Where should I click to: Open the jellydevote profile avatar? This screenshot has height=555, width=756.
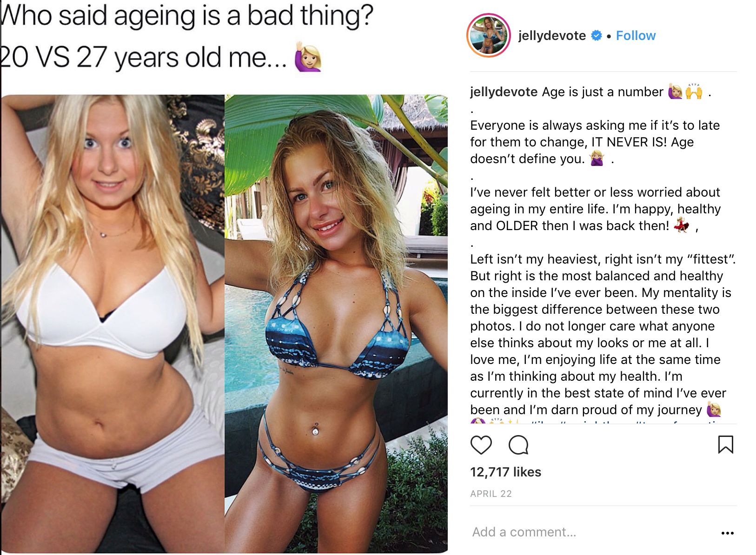tap(489, 36)
